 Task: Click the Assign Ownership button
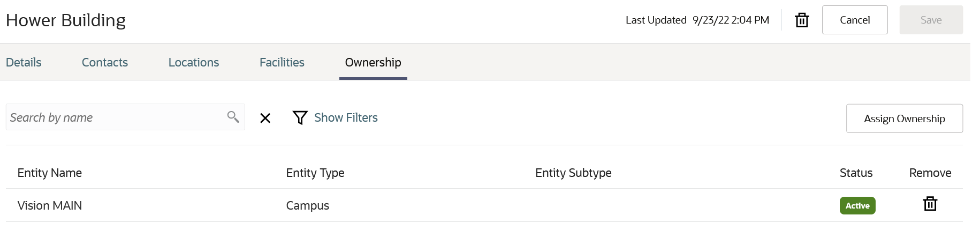pyautogui.click(x=904, y=118)
